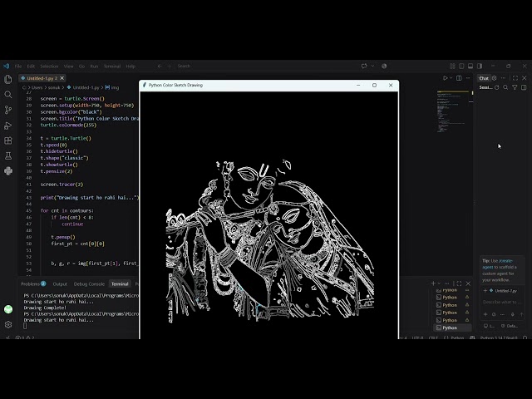Open the Go menu
532x399 pixels.
81,66
